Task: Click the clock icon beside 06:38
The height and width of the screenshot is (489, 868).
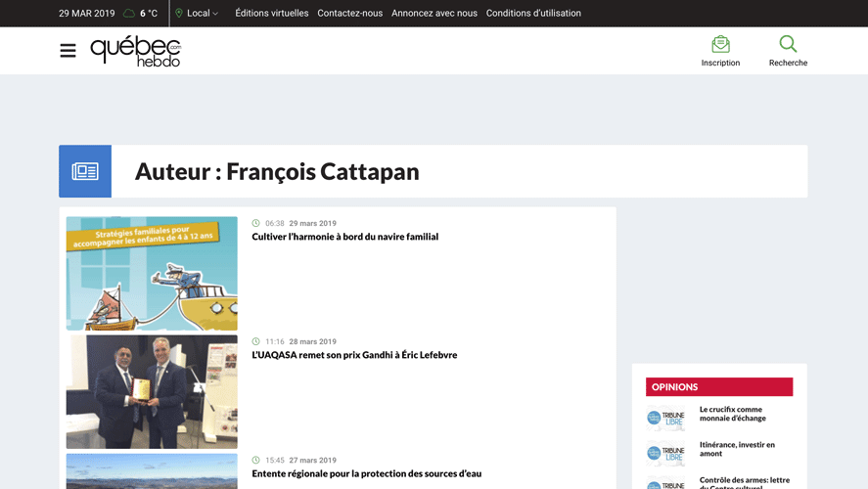Action: pos(255,223)
